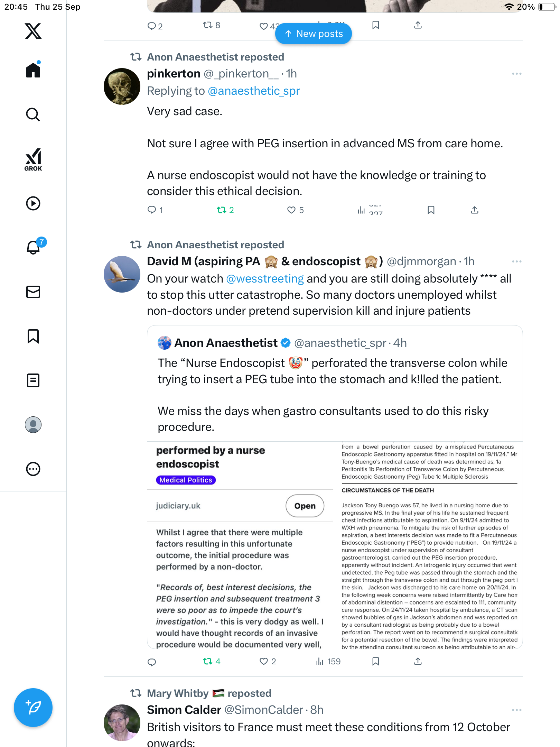The image size is (560, 747).
Task: Open the Notifications bell
Action: point(33,247)
